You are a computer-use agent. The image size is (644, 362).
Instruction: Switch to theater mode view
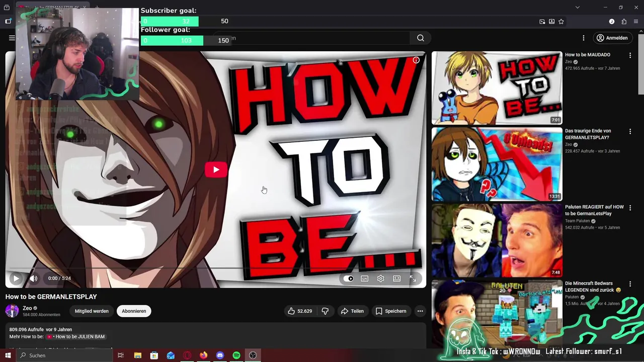point(397,279)
